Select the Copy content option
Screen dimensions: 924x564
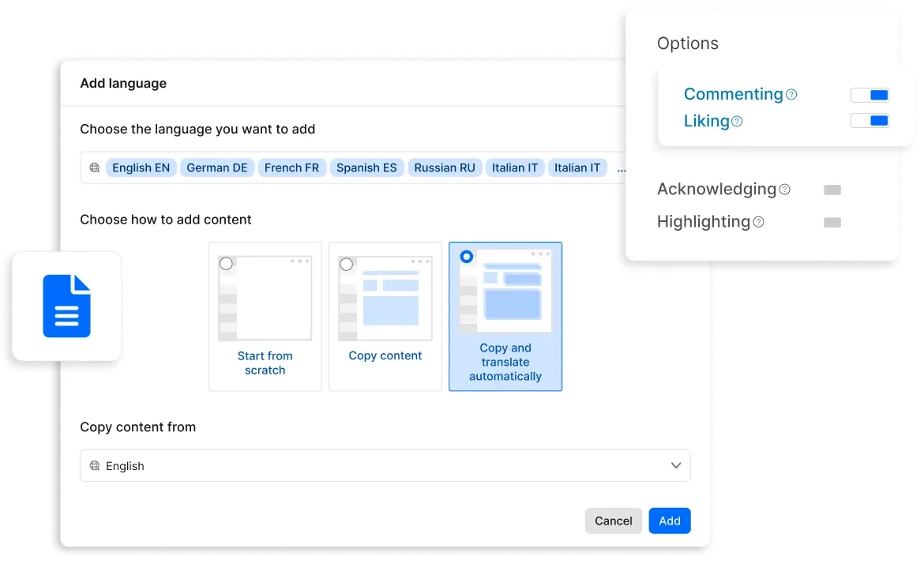pos(385,316)
